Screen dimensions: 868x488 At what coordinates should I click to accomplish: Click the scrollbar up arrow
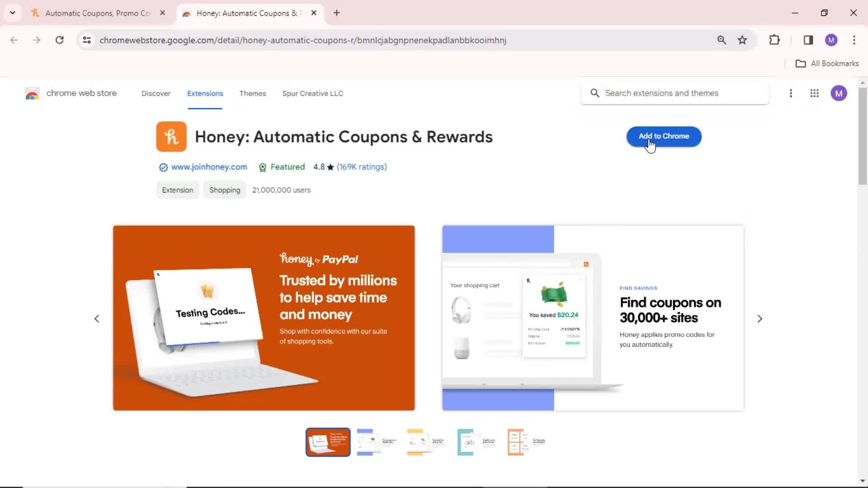pos(863,83)
